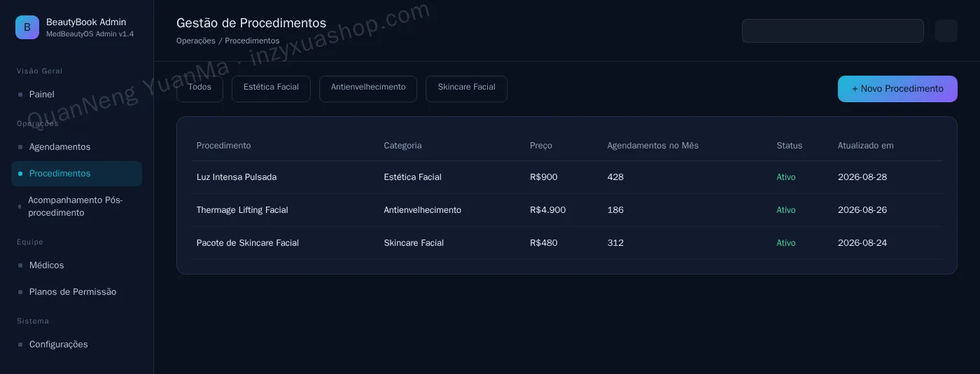Viewport: 980px width, 374px height.
Task: Focus the top search input field
Action: click(833, 31)
